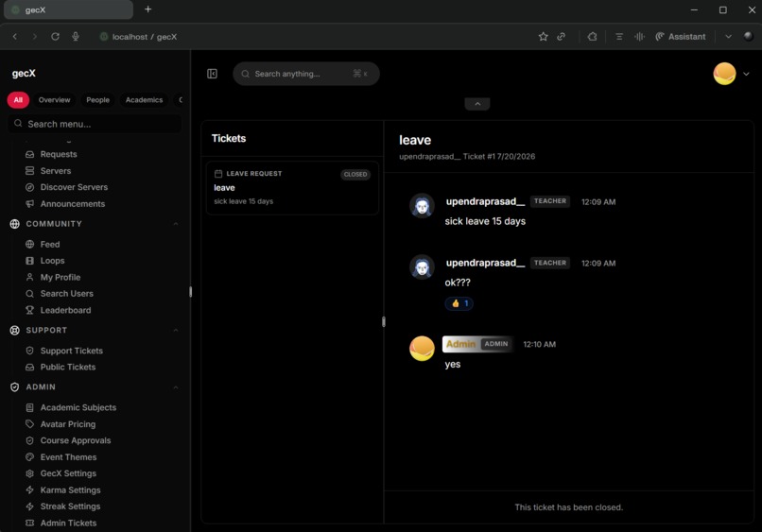This screenshot has height=532, width=762.
Task: Toggle the sidebar collapse icon
Action: click(212, 74)
